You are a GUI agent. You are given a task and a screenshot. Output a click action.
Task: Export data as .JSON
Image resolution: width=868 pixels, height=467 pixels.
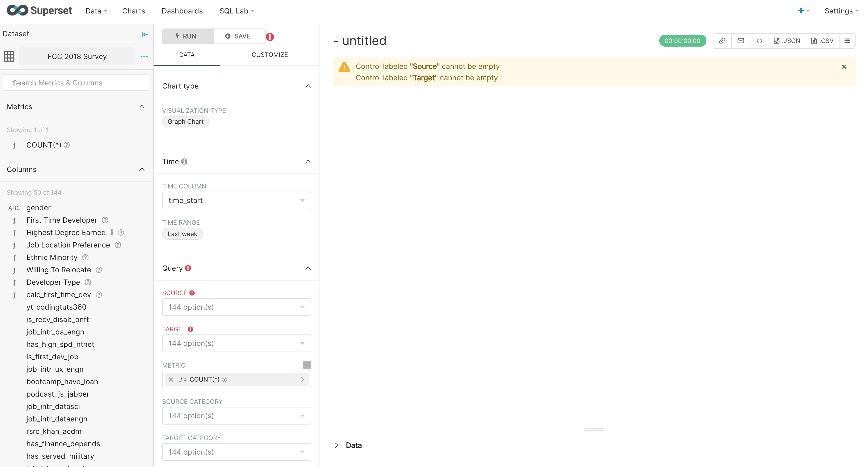point(787,41)
